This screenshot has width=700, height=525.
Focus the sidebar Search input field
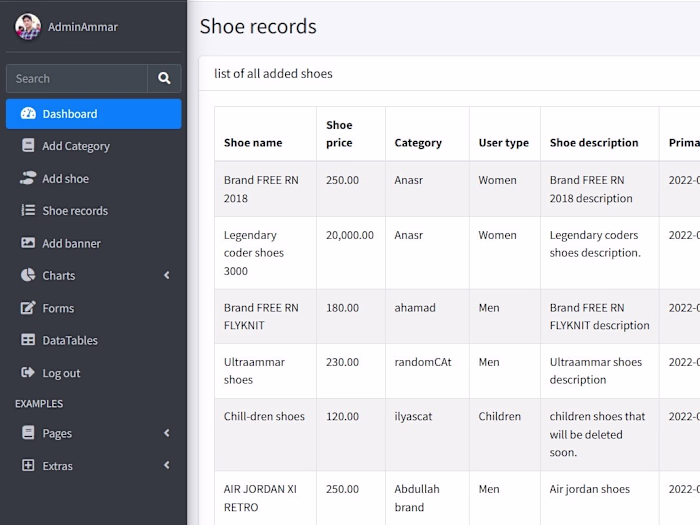click(x=77, y=79)
